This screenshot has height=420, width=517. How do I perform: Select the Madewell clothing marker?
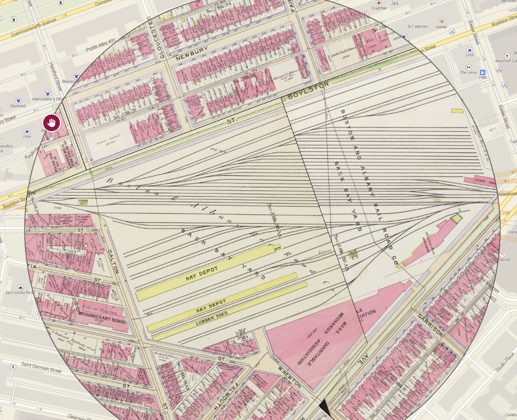click(18, 100)
